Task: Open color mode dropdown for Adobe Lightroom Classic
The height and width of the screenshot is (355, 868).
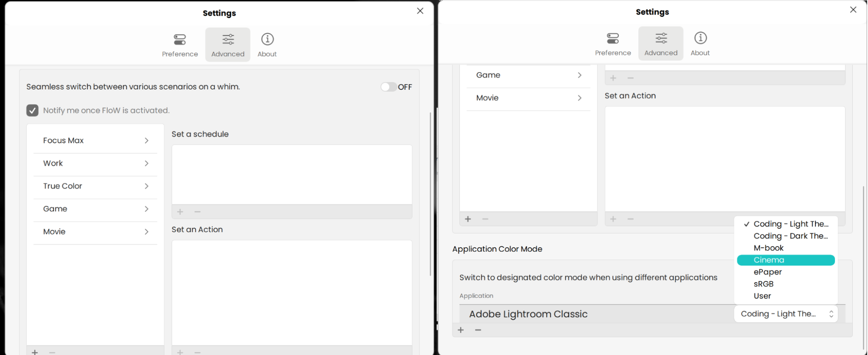Action: pos(786,314)
